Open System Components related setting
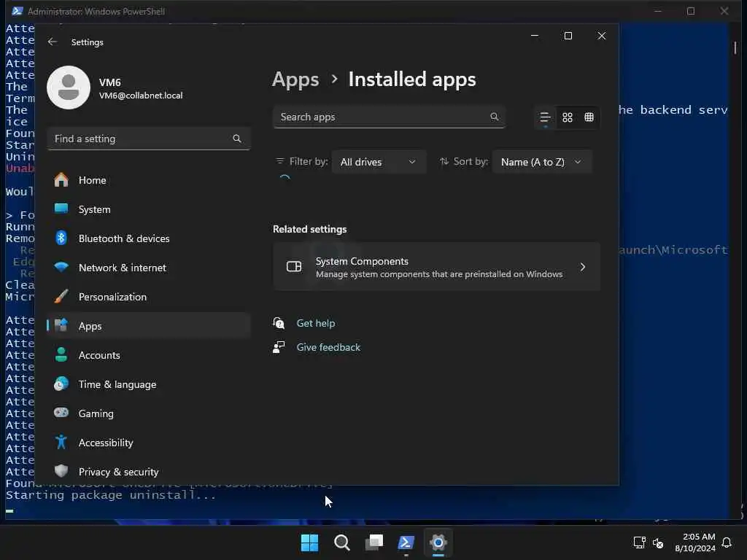The height and width of the screenshot is (560, 747). 436,267
